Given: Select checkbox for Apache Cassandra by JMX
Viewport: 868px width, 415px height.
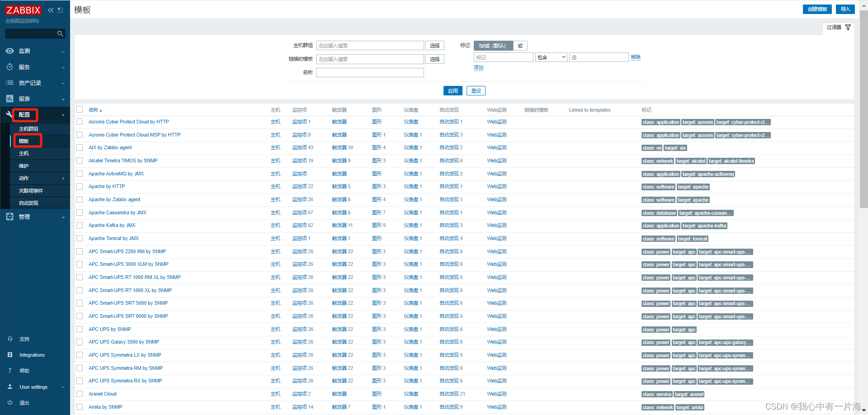Looking at the screenshot, I should pos(80,212).
